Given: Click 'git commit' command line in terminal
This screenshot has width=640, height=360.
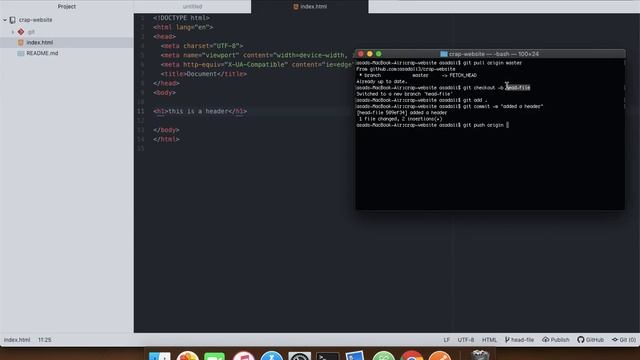Looking at the screenshot, I should click(x=449, y=107).
